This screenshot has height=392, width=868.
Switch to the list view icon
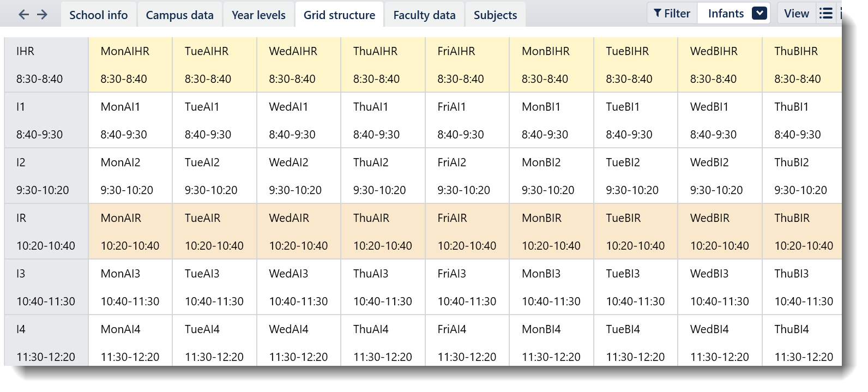tap(826, 14)
